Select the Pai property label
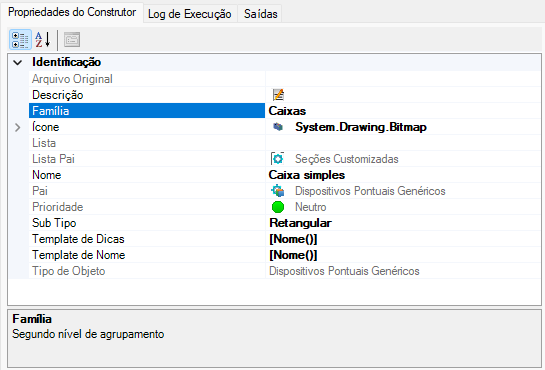The width and height of the screenshot is (545, 370). [40, 191]
